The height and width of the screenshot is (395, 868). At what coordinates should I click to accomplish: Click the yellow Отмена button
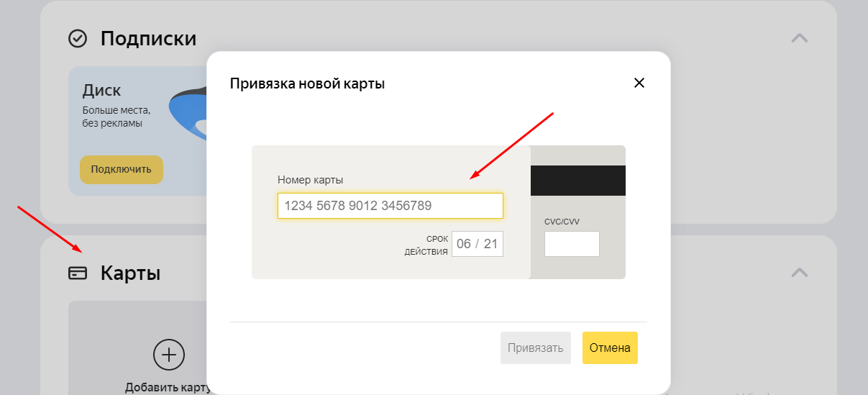point(610,348)
